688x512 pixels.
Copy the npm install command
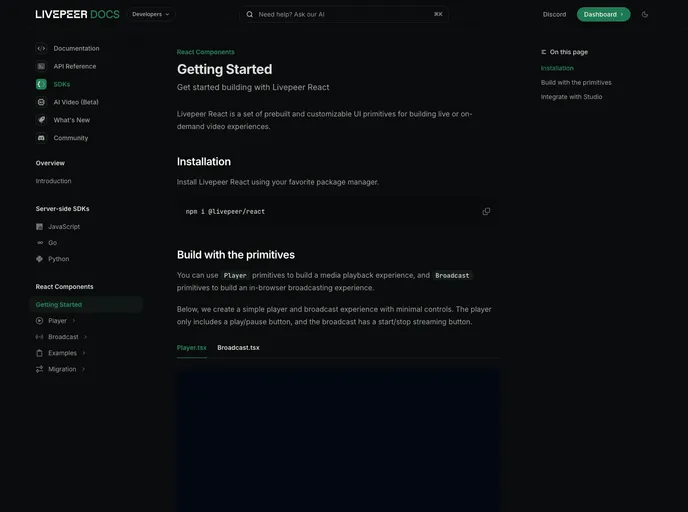pyautogui.click(x=486, y=211)
